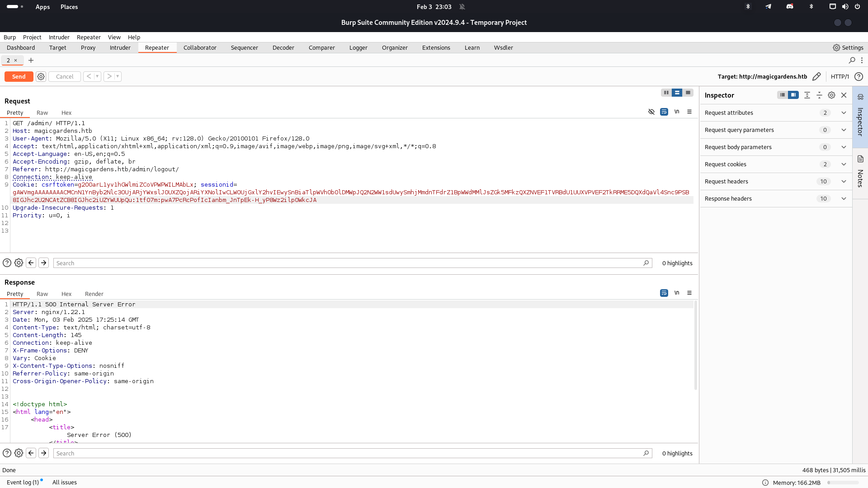Toggle response show newline characters
The height and width of the screenshot is (488, 868).
pos(677,293)
